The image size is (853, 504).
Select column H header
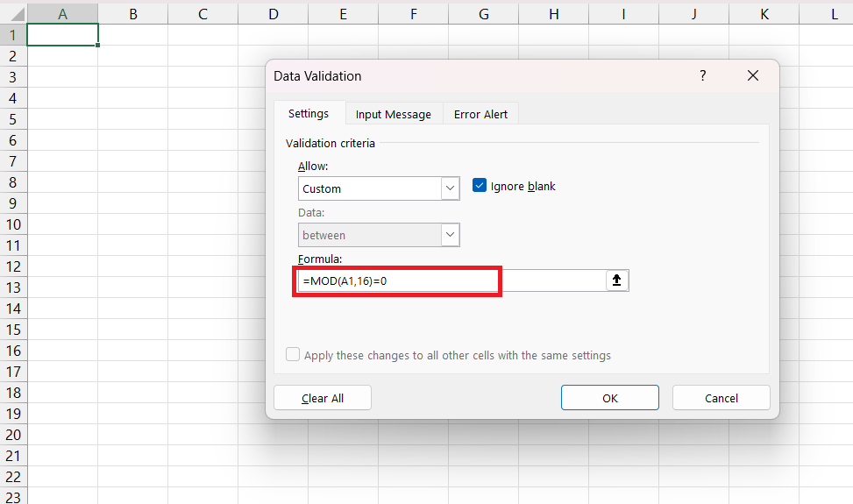554,14
